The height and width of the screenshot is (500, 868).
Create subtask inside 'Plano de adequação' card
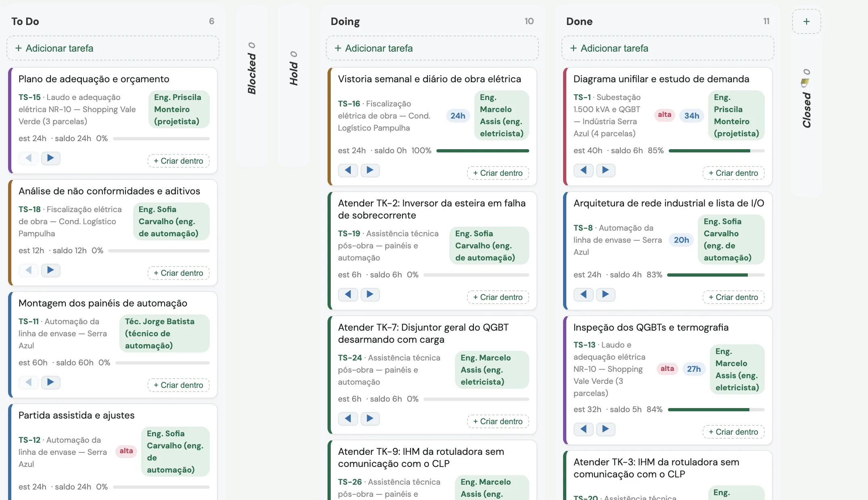click(x=178, y=161)
